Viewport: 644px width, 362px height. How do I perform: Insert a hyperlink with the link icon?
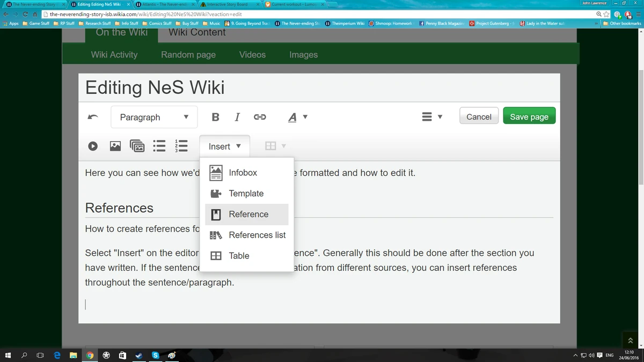point(260,117)
